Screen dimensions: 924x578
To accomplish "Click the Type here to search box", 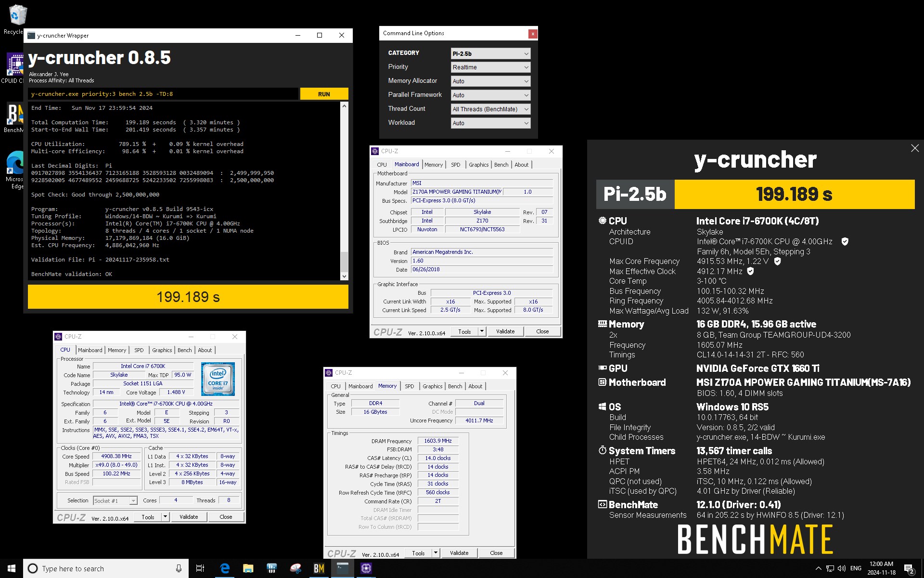I will click(106, 568).
